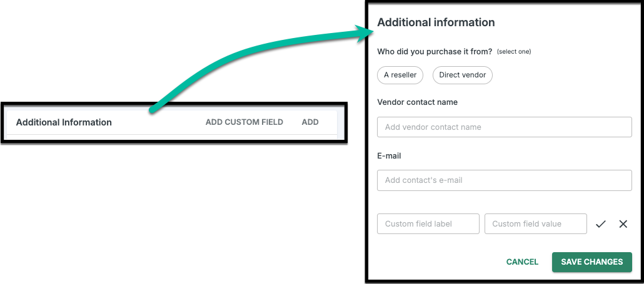Focus the "Custom field label" input
This screenshot has width=644, height=284.
428,224
